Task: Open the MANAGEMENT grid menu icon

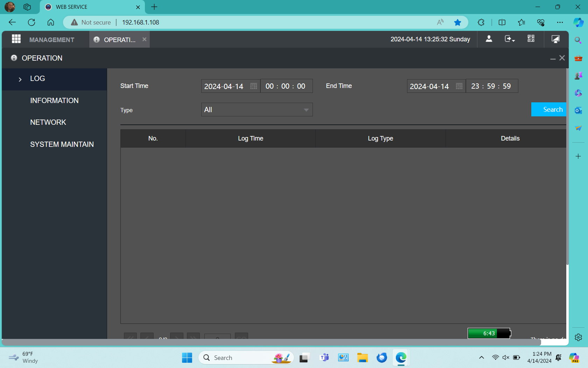Action: coord(16,39)
